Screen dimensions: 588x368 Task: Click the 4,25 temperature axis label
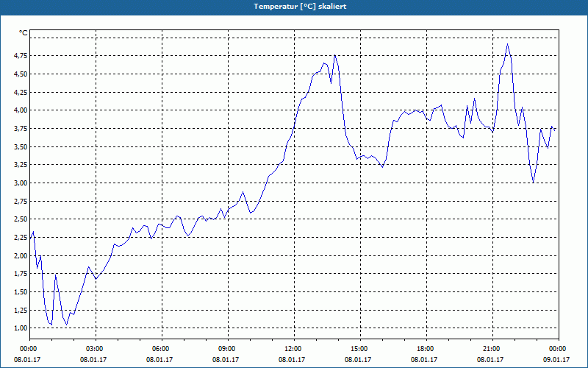click(x=21, y=92)
